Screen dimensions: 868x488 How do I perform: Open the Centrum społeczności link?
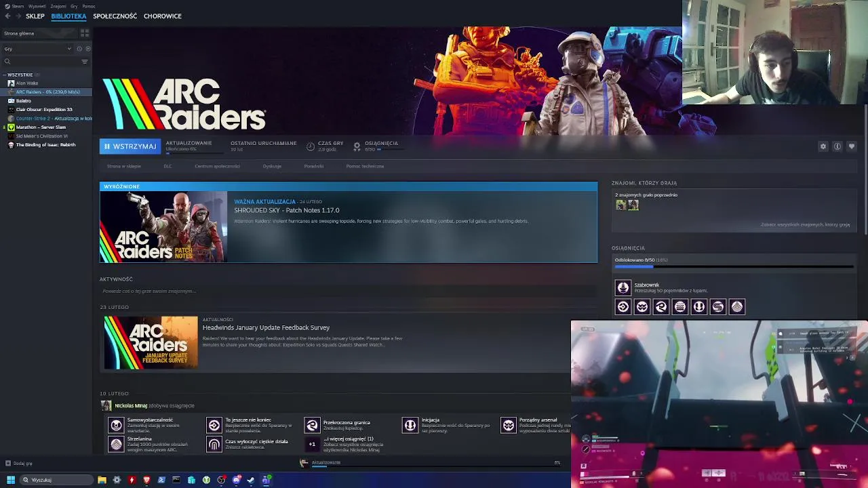[x=217, y=166]
